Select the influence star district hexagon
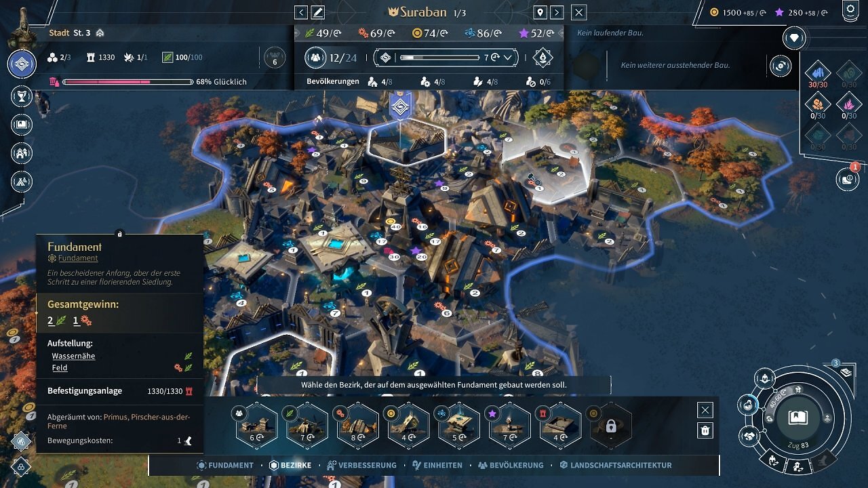The height and width of the screenshot is (488, 868). point(510,426)
